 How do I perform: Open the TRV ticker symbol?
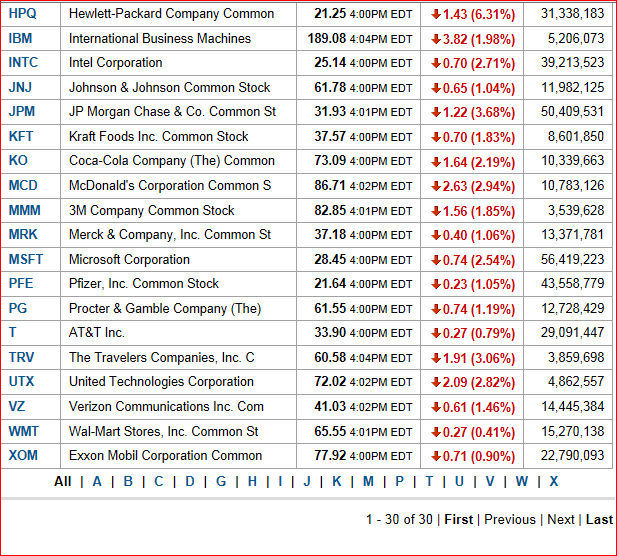22,358
